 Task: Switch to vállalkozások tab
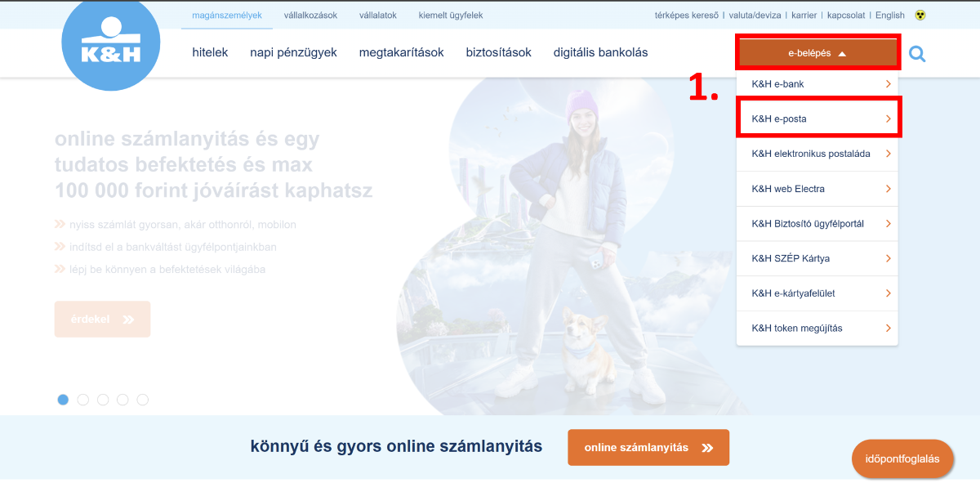(310, 15)
